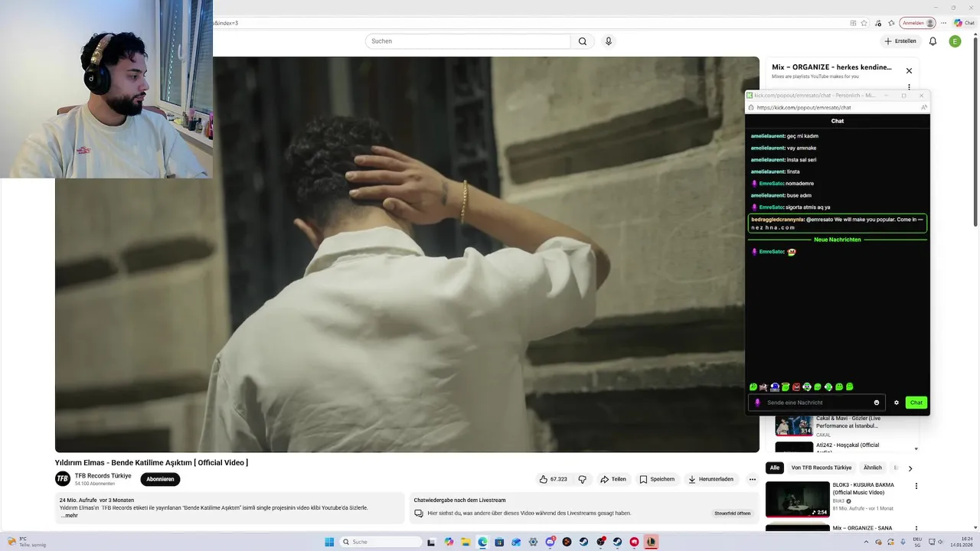Open Edge Copilot Chat button
Viewport: 980px width, 551px height.
pyautogui.click(x=964, y=23)
